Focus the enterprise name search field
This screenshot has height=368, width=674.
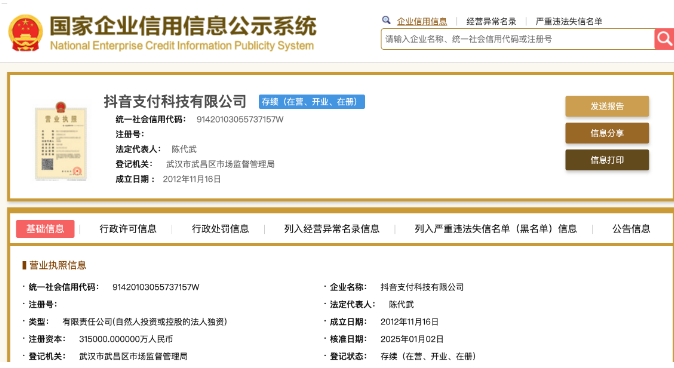[x=518, y=39]
